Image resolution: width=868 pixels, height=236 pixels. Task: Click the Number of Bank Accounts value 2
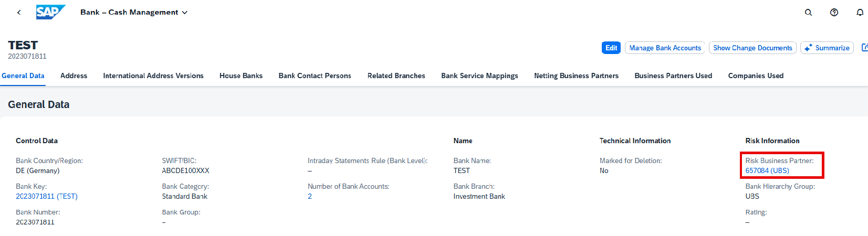pyautogui.click(x=310, y=196)
